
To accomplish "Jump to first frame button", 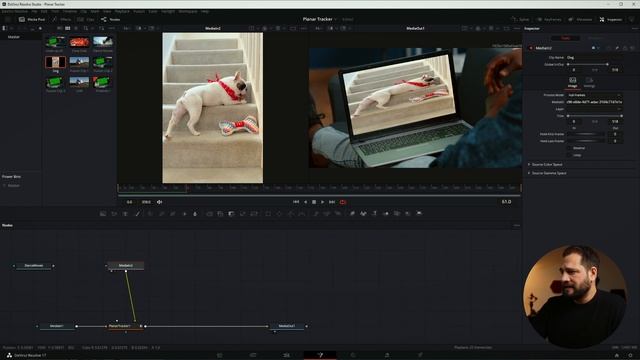I will coord(296,202).
